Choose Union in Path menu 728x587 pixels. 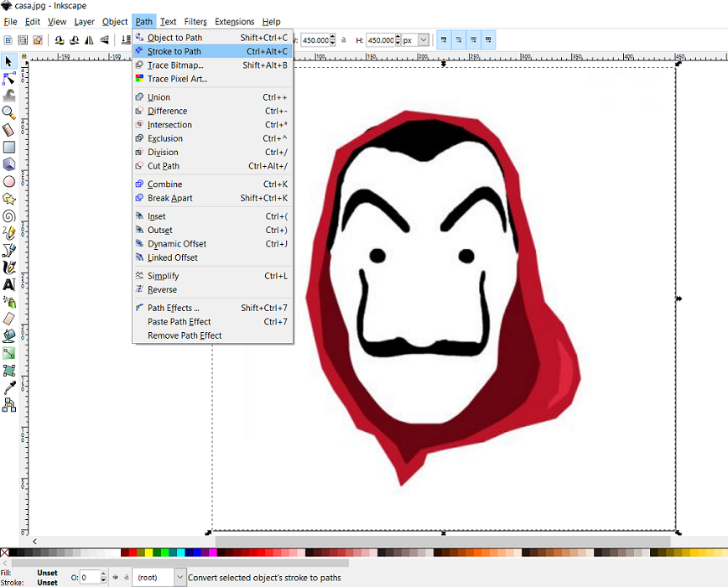[x=213, y=97]
